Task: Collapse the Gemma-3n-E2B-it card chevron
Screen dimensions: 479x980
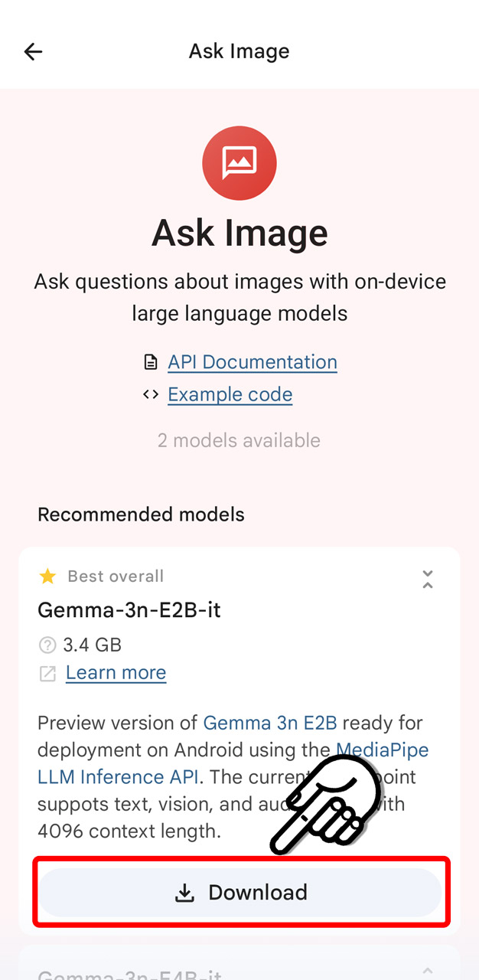Action: [x=428, y=580]
